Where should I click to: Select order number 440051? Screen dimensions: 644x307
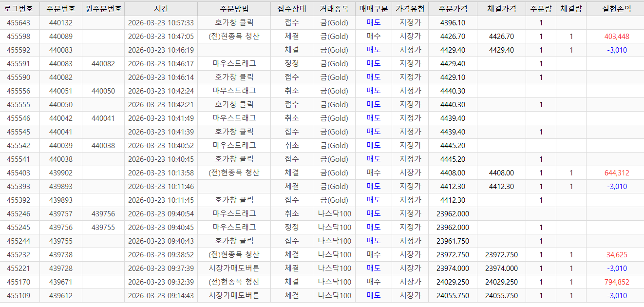(x=61, y=91)
